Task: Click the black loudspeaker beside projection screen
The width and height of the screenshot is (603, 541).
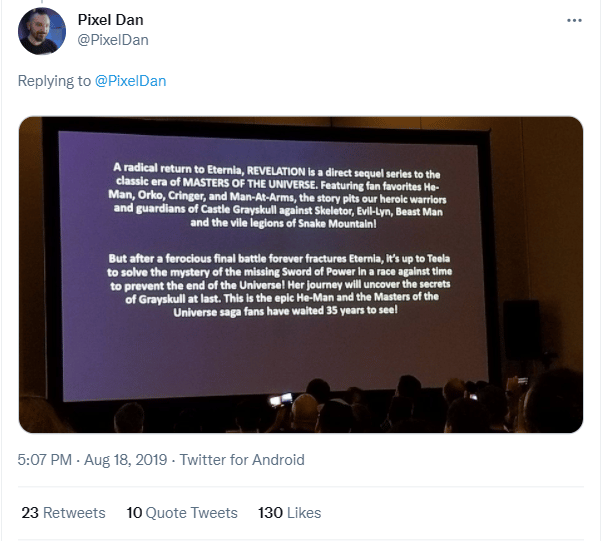Action: pos(521,330)
